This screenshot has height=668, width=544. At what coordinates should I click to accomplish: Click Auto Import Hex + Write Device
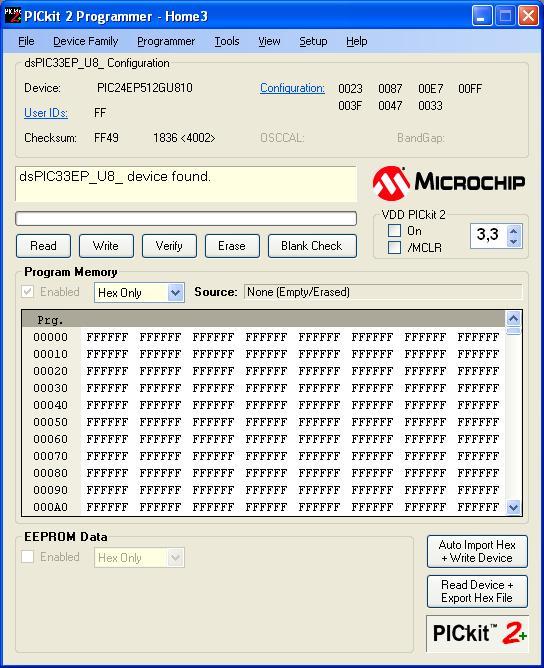(x=477, y=552)
